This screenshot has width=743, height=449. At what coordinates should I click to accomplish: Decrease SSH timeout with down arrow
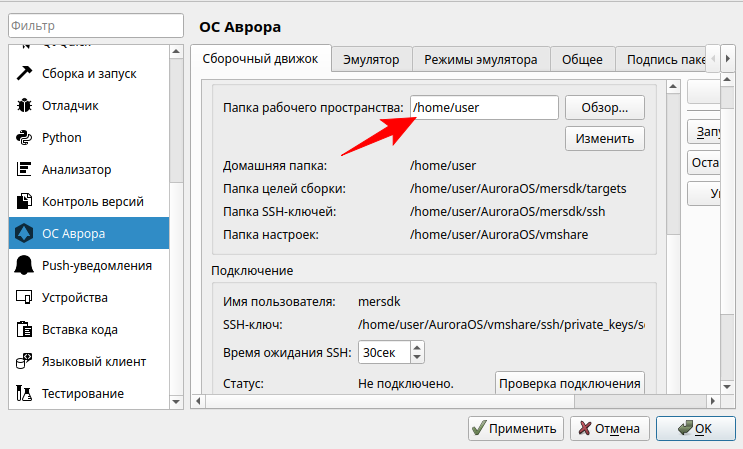pos(417,358)
